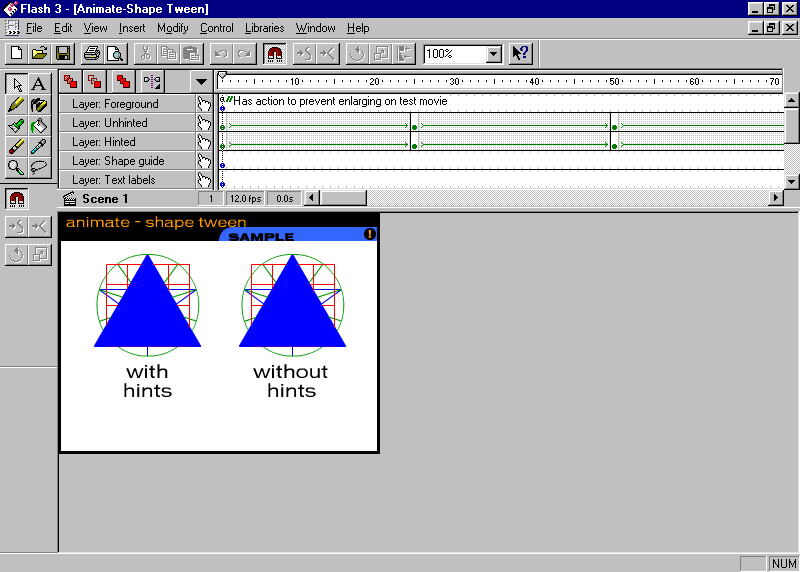800x572 pixels.
Task: Toggle the Snap magnet modifier below tools
Action: (x=17, y=199)
